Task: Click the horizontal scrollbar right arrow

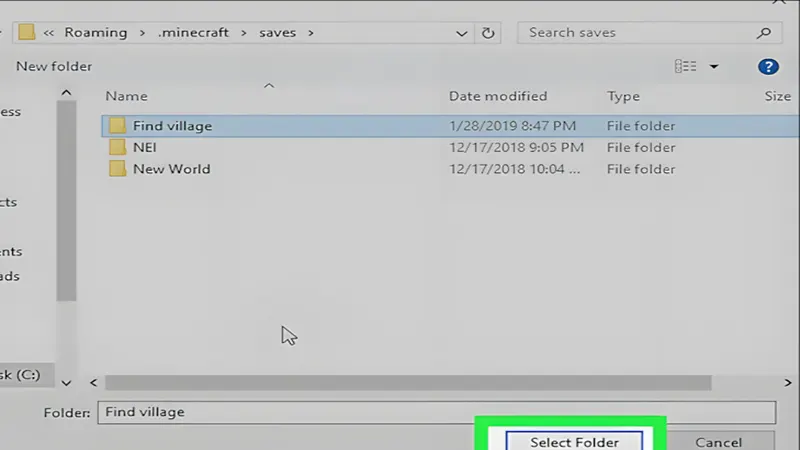Action: click(x=788, y=383)
